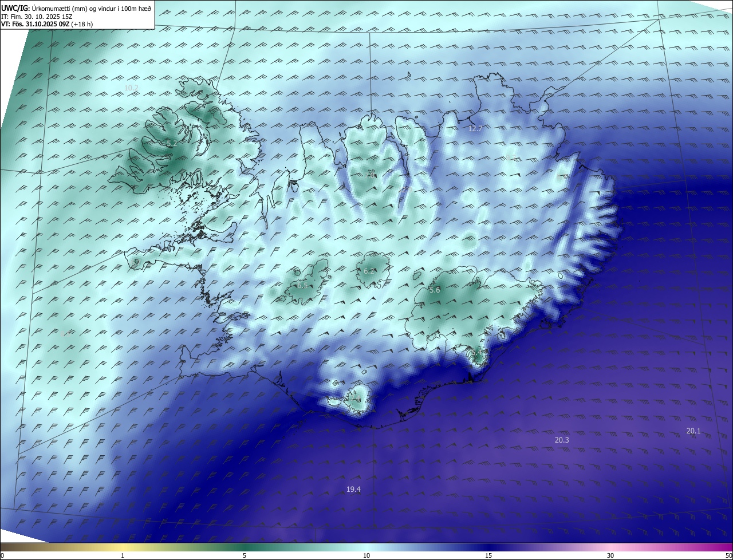Click the map title 'UWC/IG: Úrkomumætti (mm) og vindur í 100m hæð'
Image resolution: width=733 pixels, height=560 pixels.
pos(76,9)
